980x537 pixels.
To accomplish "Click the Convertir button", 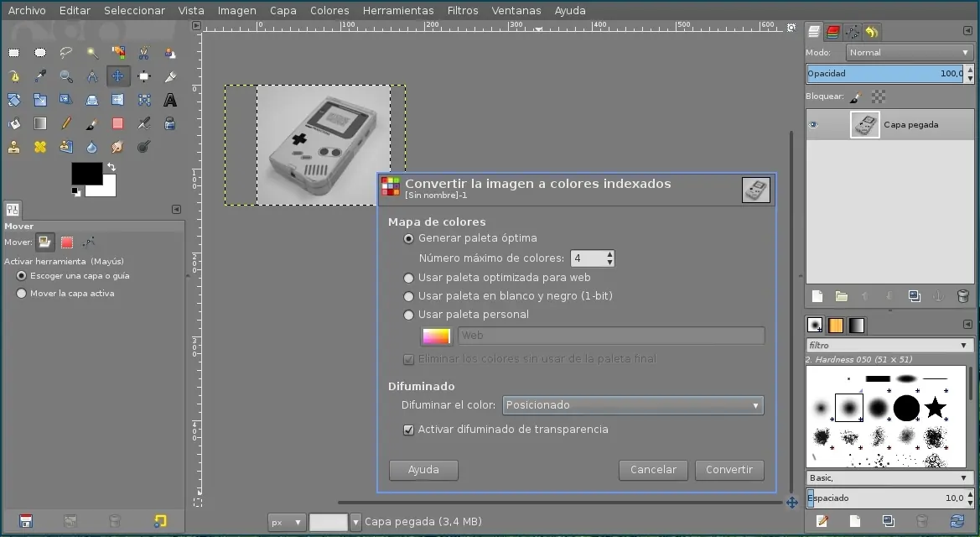I will (729, 470).
